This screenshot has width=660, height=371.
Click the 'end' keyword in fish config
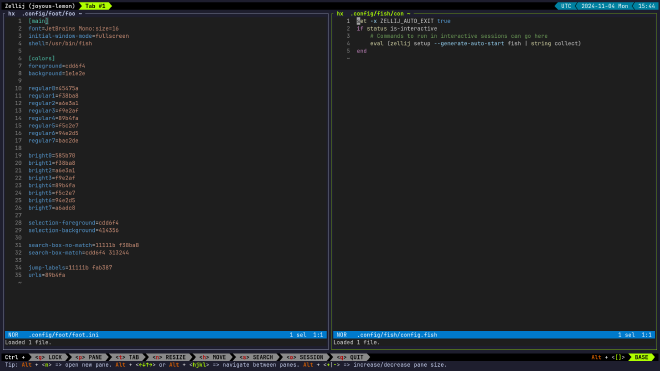coord(362,51)
